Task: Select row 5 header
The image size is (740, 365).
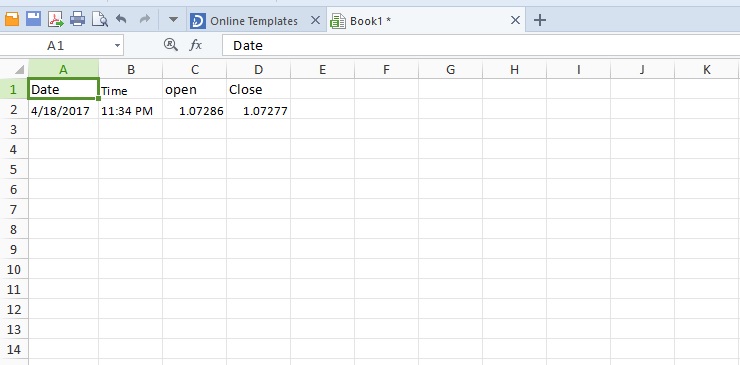Action: (14, 169)
